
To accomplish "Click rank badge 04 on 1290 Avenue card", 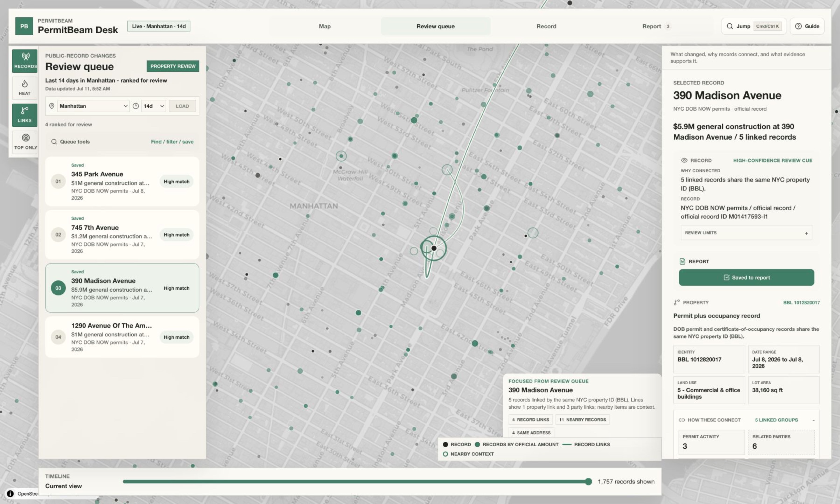I will click(58, 337).
